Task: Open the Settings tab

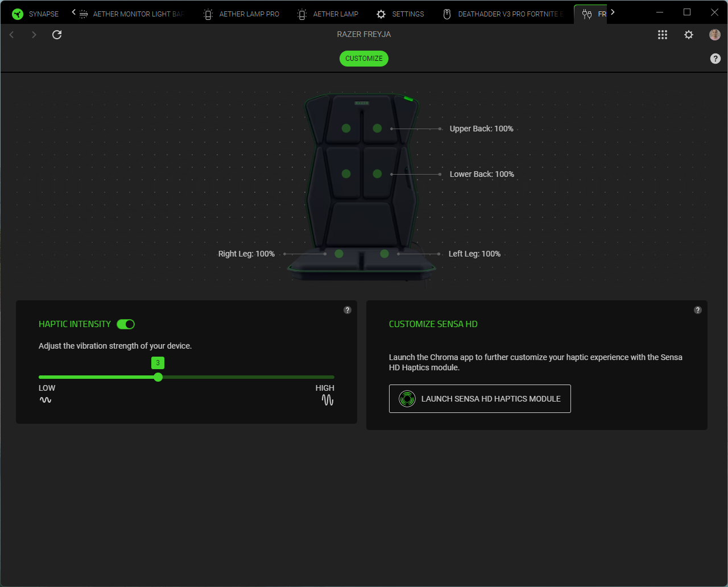Action: (400, 14)
